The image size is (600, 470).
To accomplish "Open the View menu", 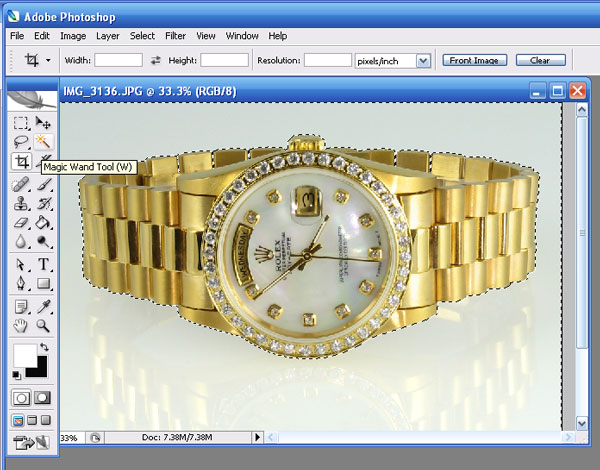I will [206, 36].
